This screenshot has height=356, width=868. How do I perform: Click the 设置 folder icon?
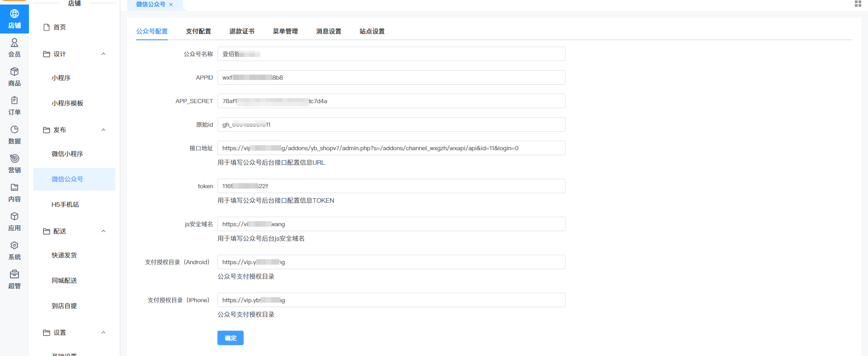click(46, 332)
